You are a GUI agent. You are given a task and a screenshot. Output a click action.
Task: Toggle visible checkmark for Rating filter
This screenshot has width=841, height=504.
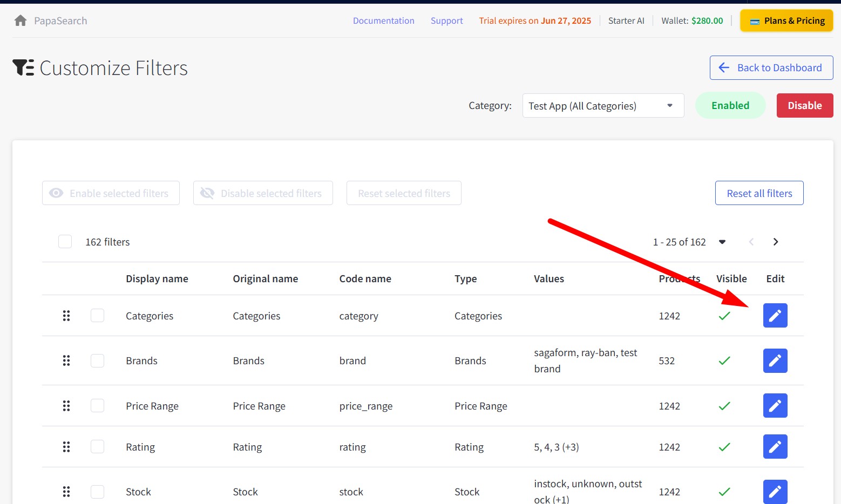pyautogui.click(x=724, y=447)
